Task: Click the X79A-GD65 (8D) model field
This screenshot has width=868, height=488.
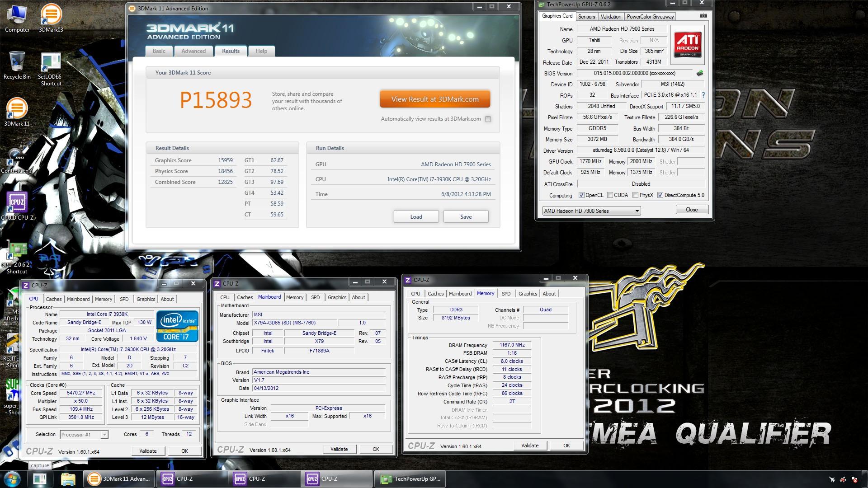Action: pyautogui.click(x=295, y=323)
